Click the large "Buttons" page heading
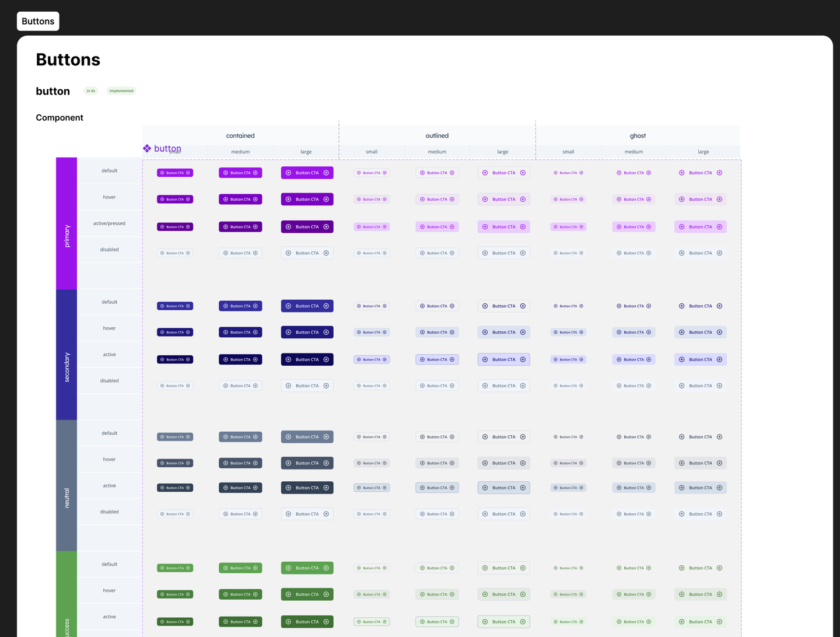 tap(68, 60)
